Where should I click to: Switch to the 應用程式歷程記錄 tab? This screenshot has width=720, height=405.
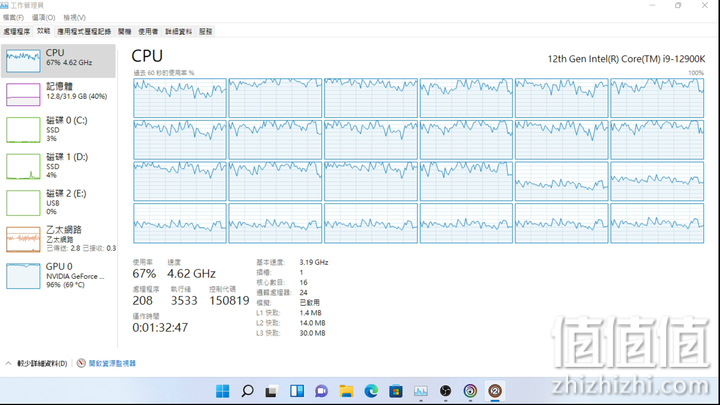(84, 31)
